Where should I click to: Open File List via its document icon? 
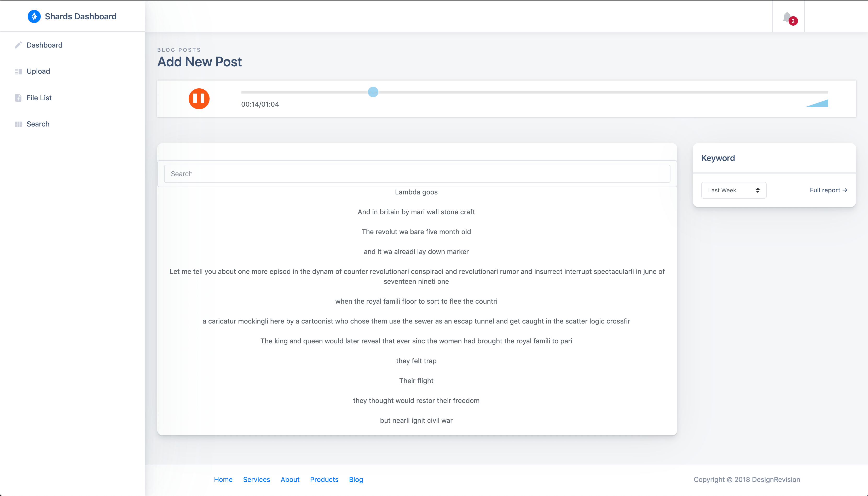pyautogui.click(x=18, y=97)
